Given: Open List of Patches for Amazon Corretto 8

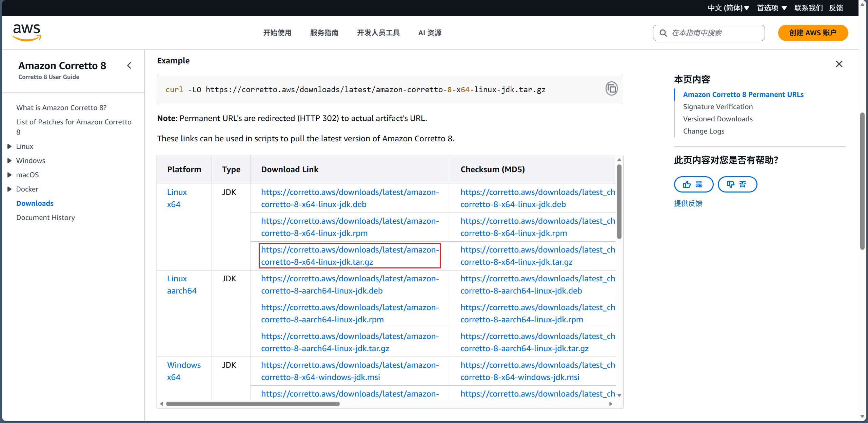Looking at the screenshot, I should pyautogui.click(x=74, y=127).
